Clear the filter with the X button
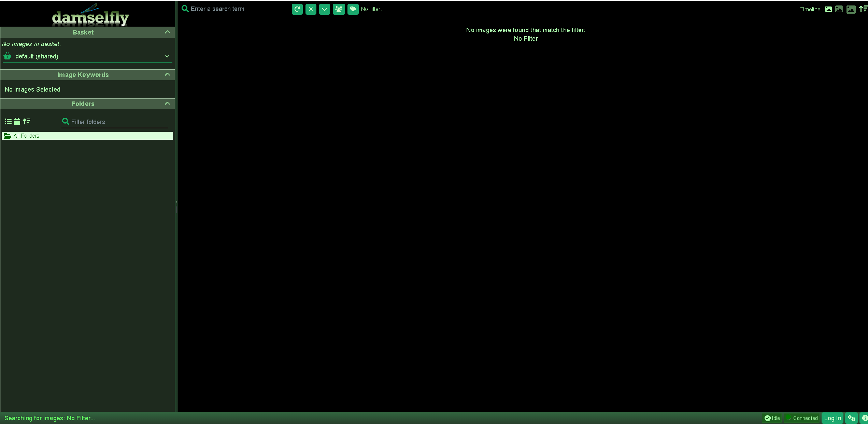This screenshot has height=424, width=868. pyautogui.click(x=311, y=9)
